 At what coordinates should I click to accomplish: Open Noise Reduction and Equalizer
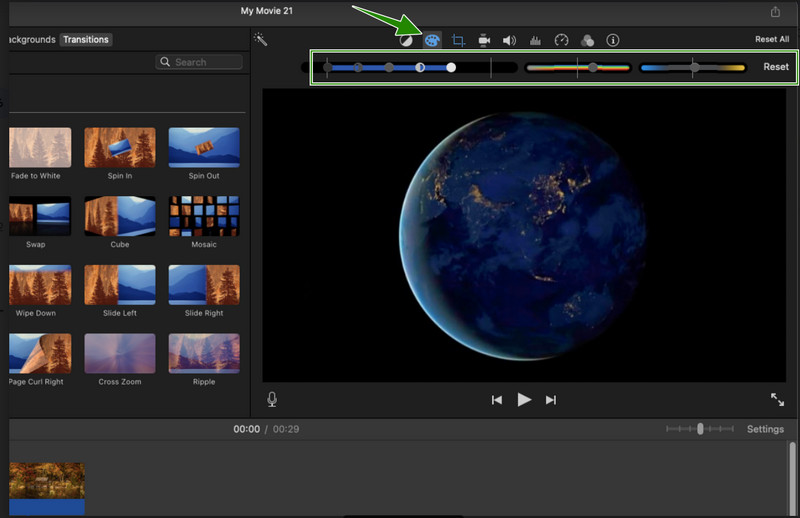coord(535,41)
